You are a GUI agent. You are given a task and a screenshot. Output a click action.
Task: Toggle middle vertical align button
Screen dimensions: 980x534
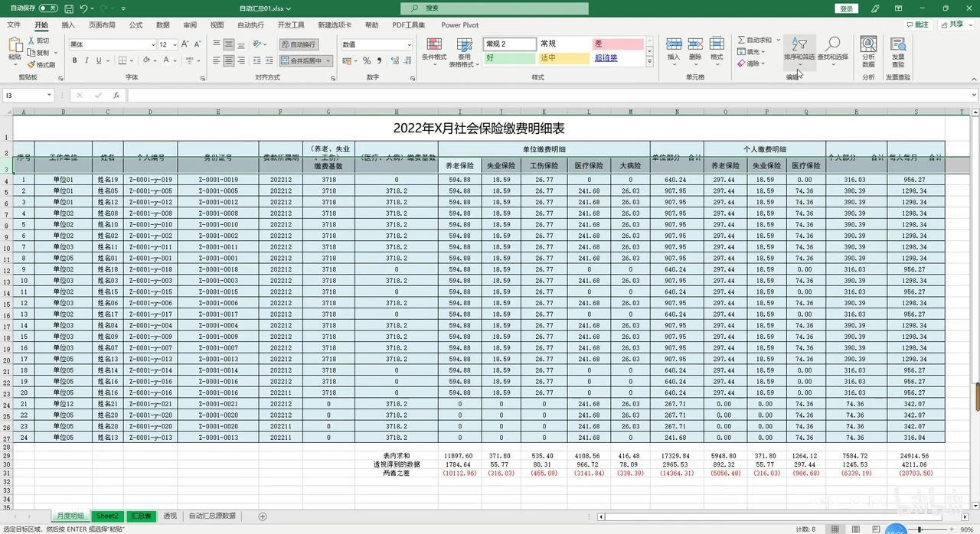(x=229, y=44)
